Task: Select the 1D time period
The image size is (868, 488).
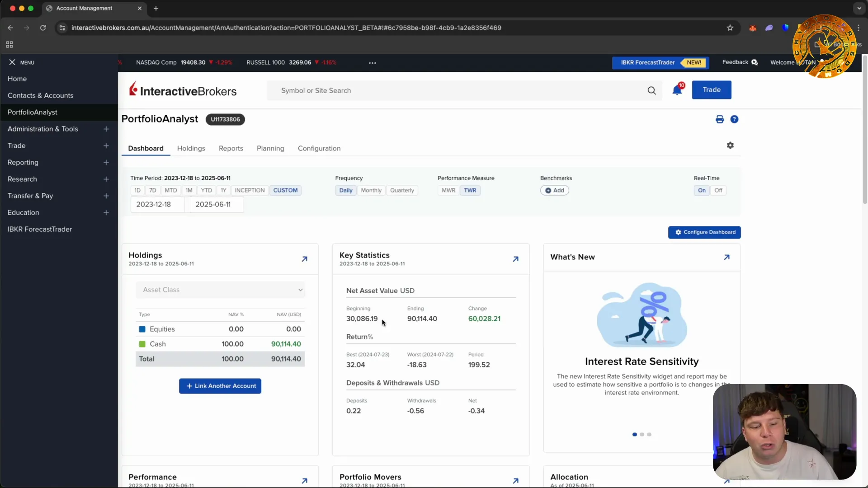Action: 137,190
